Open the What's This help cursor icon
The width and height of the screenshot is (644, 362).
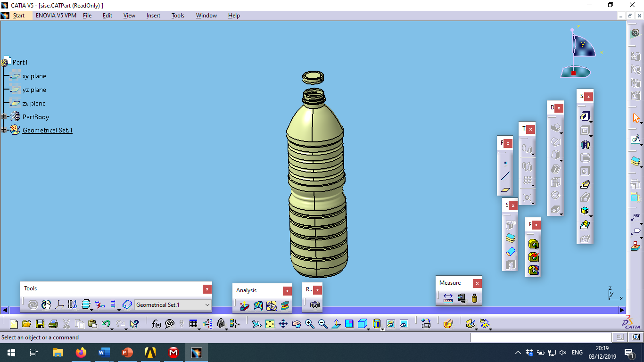click(134, 324)
